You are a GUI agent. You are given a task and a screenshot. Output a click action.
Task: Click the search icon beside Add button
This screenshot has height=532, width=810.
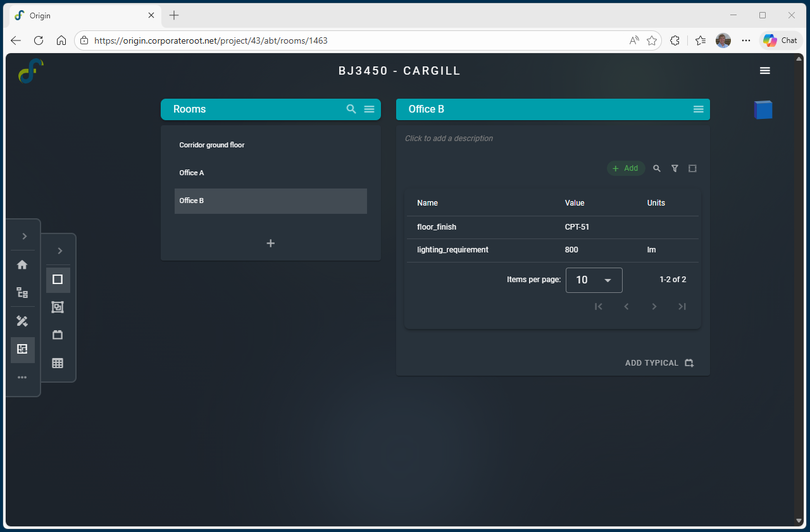tap(657, 169)
